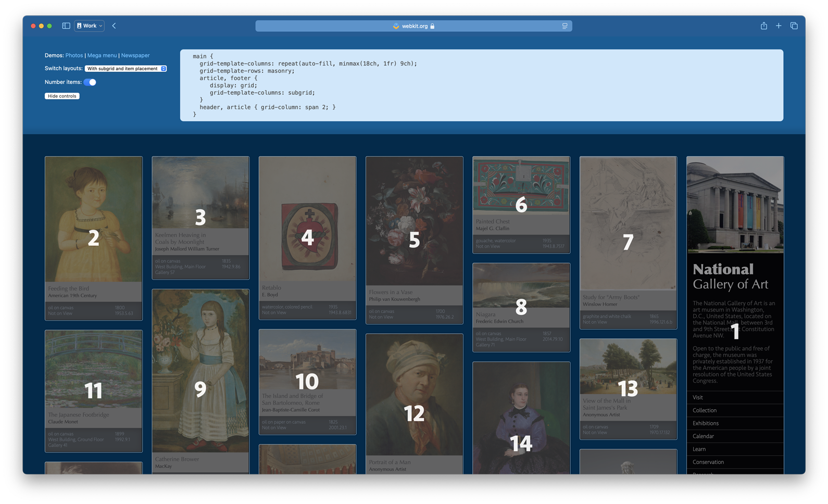The width and height of the screenshot is (828, 504).
Task: Click the artist name Claude Monet
Action: pos(63,422)
